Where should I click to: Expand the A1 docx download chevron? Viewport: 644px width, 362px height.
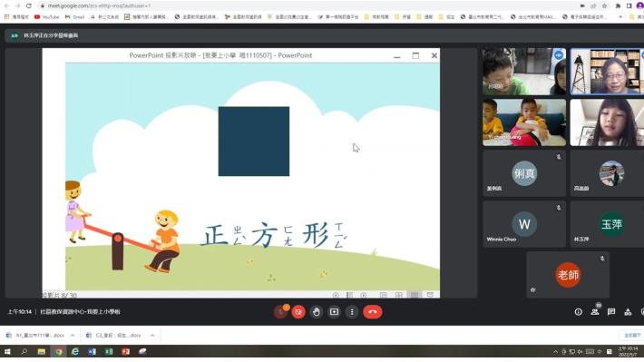[x=73, y=336]
